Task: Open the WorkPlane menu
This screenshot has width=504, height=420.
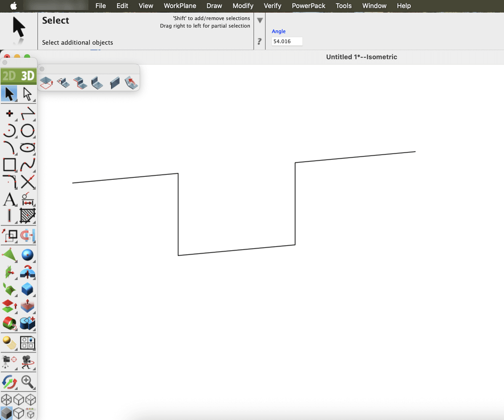Action: coord(180,6)
